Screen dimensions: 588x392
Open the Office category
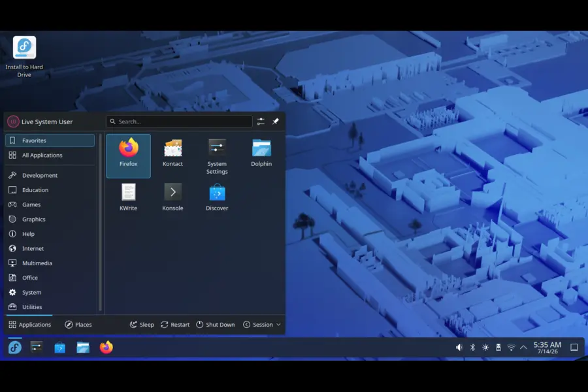[x=50, y=278]
